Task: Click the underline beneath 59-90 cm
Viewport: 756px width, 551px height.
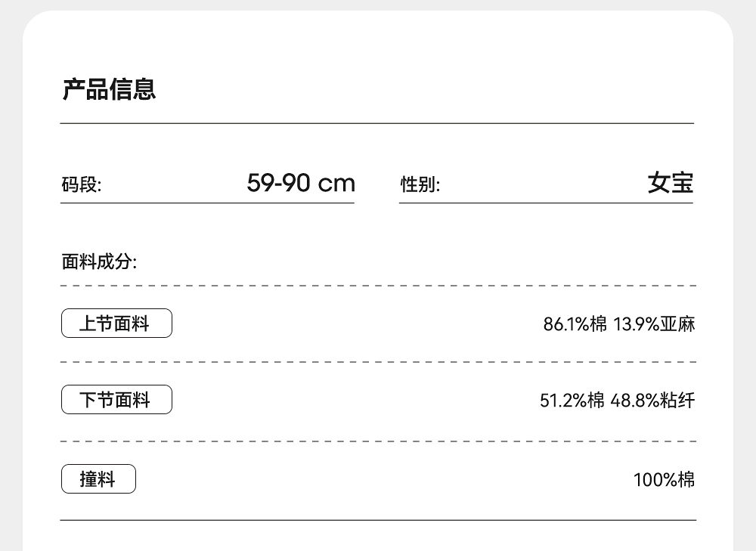Action: (208, 203)
